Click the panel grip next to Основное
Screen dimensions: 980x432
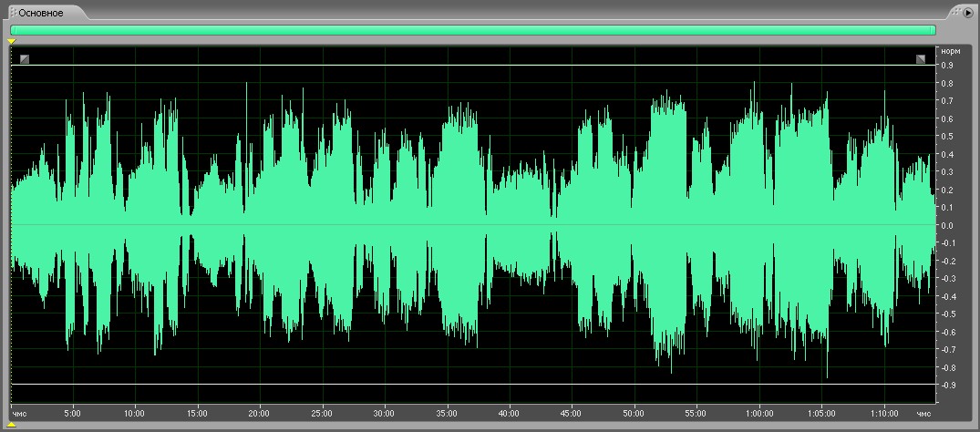(13, 13)
